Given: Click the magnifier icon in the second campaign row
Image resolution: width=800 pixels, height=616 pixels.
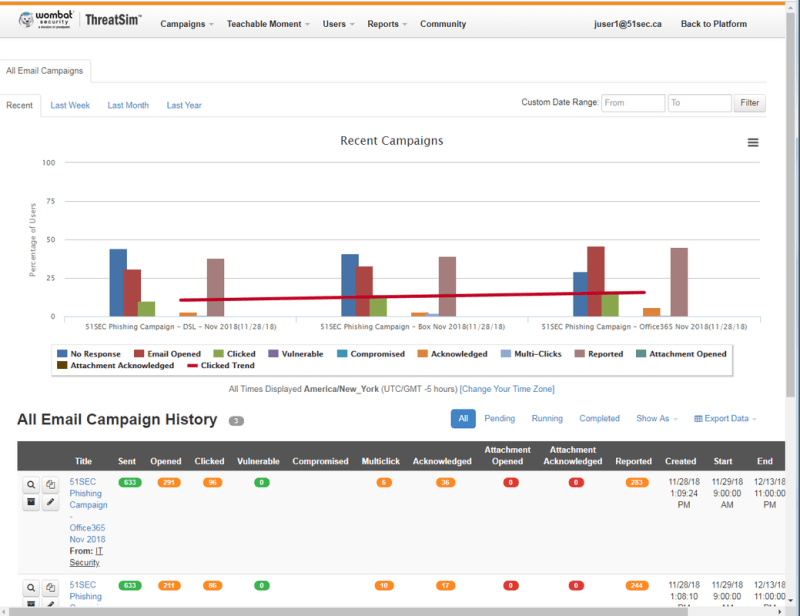Looking at the screenshot, I should click(x=31, y=587).
